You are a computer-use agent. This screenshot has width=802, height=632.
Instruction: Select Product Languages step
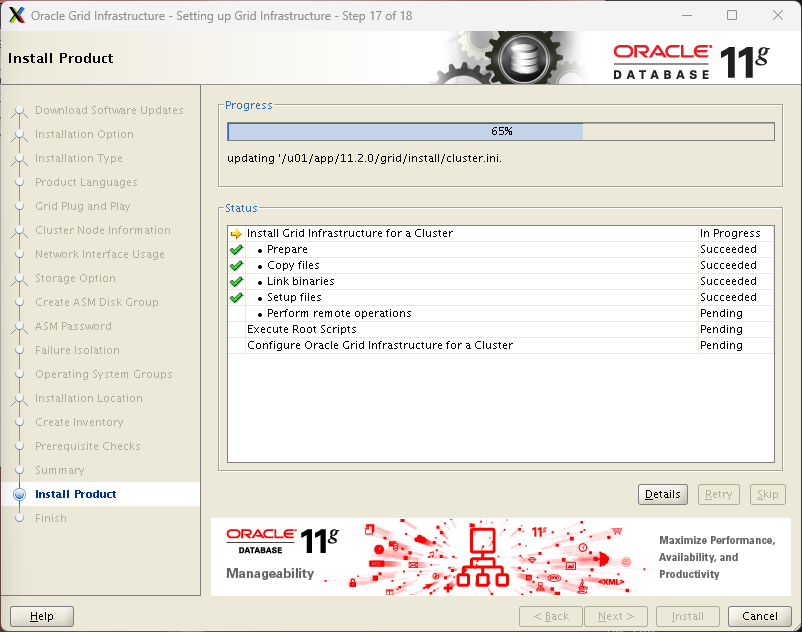click(x=86, y=182)
